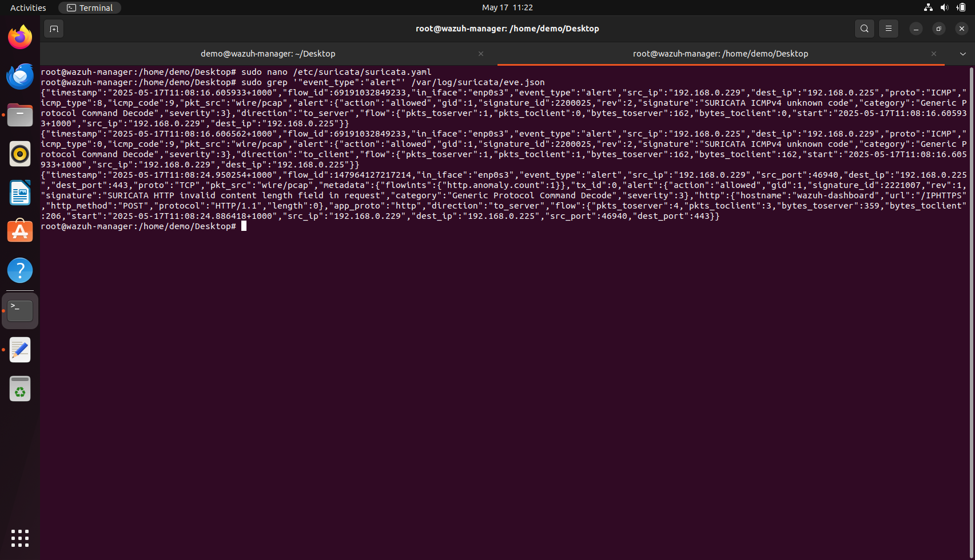
Task: Open the terminal search tool
Action: 865,29
